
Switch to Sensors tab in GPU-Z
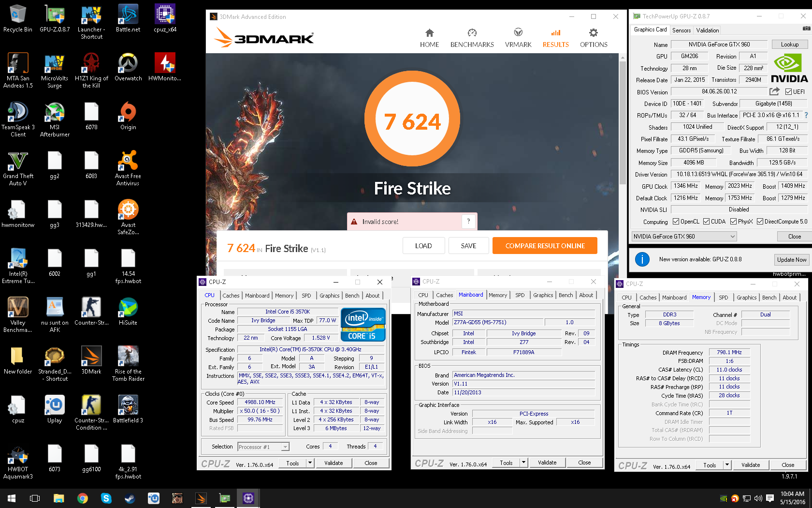pos(681,30)
